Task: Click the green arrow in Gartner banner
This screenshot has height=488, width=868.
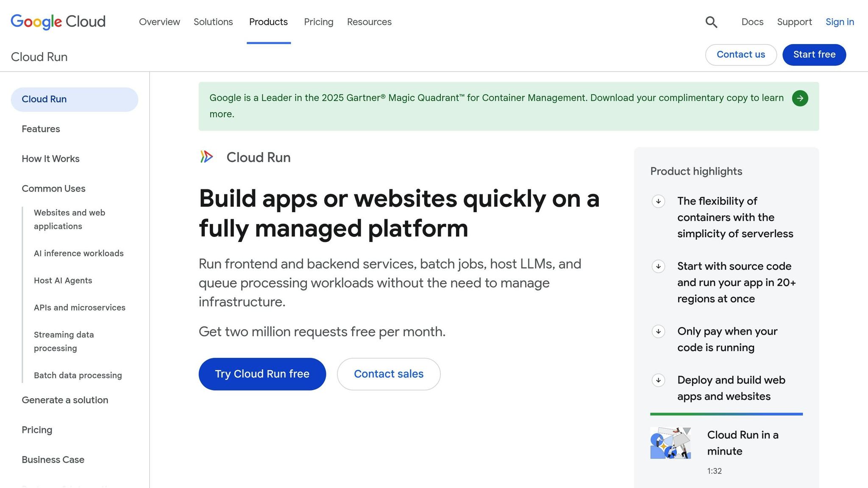Action: (800, 98)
